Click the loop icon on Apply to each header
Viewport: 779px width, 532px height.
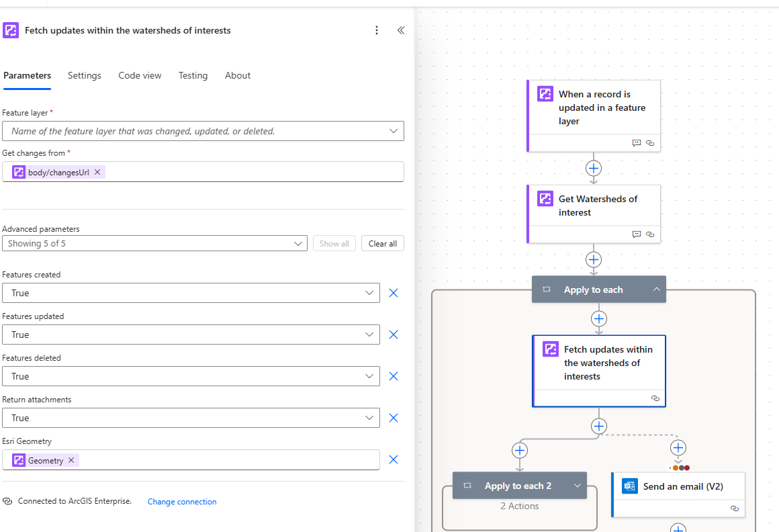547,289
